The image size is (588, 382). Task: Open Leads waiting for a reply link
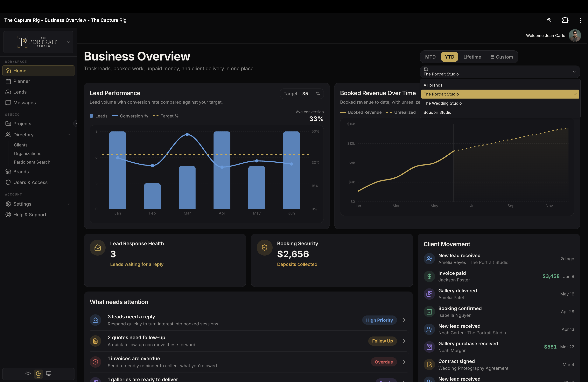coord(137,264)
